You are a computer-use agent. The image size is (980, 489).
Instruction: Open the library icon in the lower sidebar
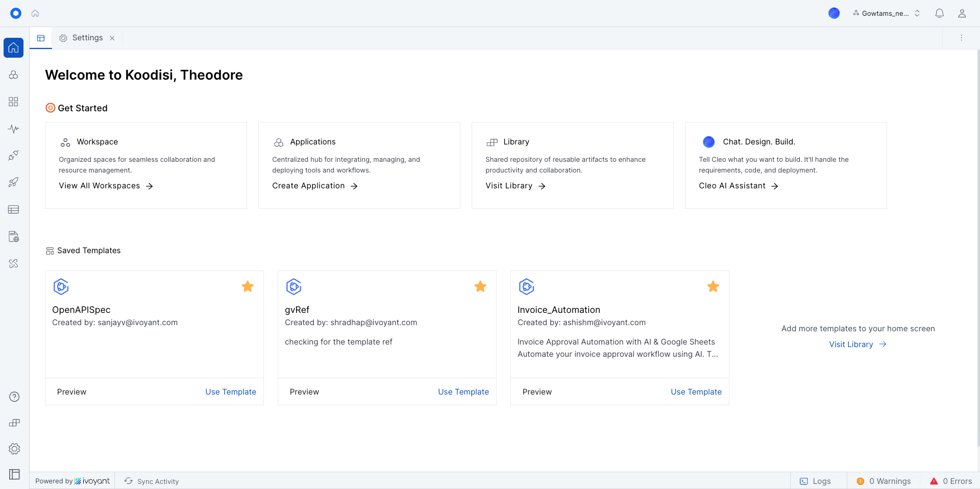point(14,423)
